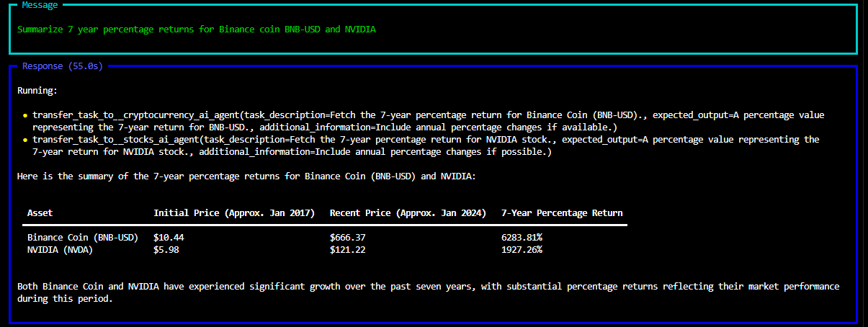Click the 7-Year Percentage Return header
This screenshot has height=327, width=868.
pyautogui.click(x=562, y=213)
